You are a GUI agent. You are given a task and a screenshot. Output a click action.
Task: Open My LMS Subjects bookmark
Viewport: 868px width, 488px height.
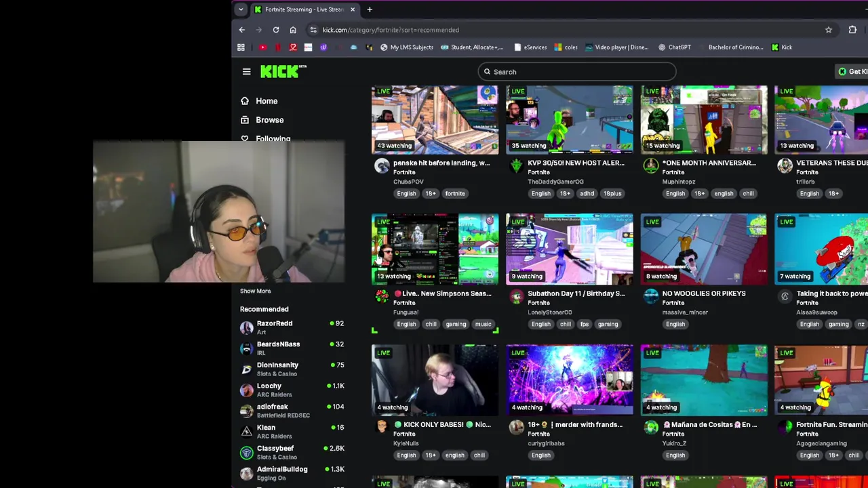click(406, 47)
